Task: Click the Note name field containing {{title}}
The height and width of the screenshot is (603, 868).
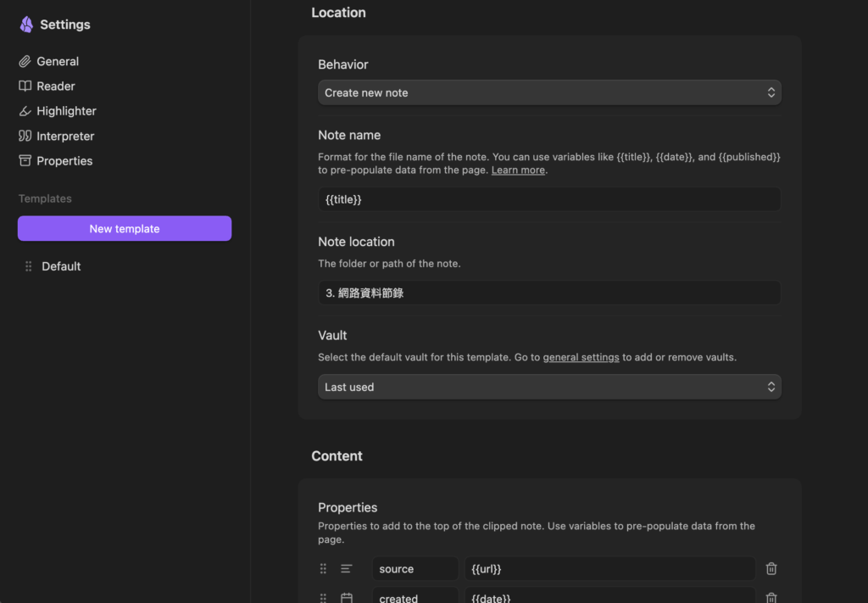Action: tap(548, 199)
